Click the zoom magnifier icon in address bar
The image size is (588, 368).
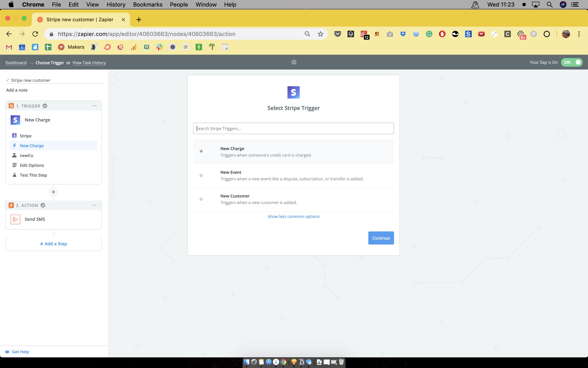tap(307, 34)
